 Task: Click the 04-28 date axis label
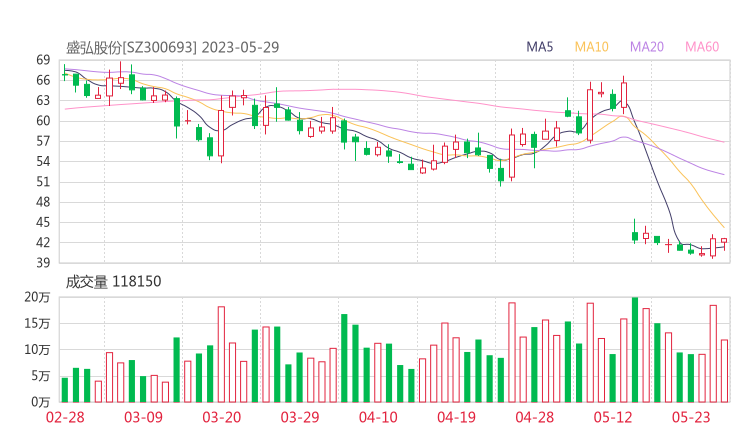click(x=534, y=417)
